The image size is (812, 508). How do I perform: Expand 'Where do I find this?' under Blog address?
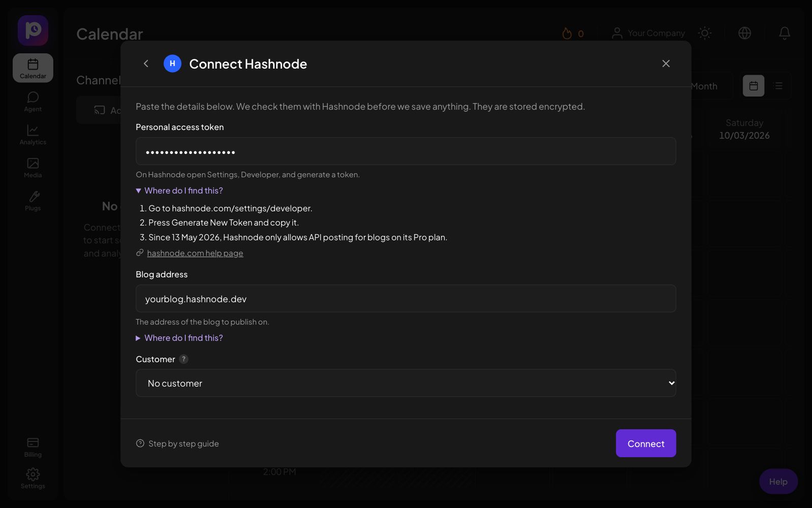tap(180, 338)
